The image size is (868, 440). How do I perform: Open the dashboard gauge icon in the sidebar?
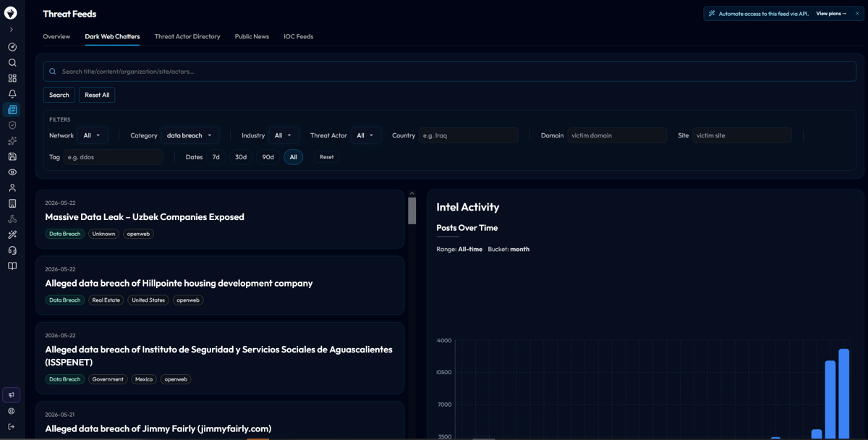pos(12,47)
